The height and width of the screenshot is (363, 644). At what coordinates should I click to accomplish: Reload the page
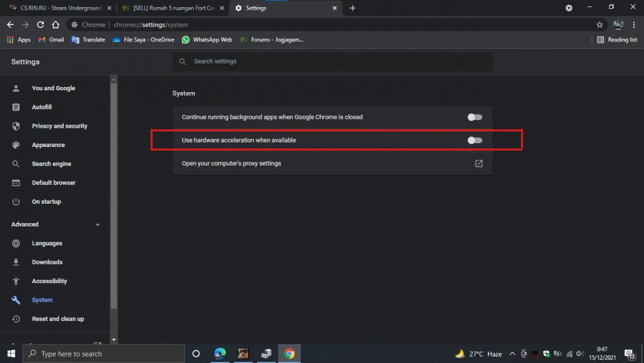point(40,25)
